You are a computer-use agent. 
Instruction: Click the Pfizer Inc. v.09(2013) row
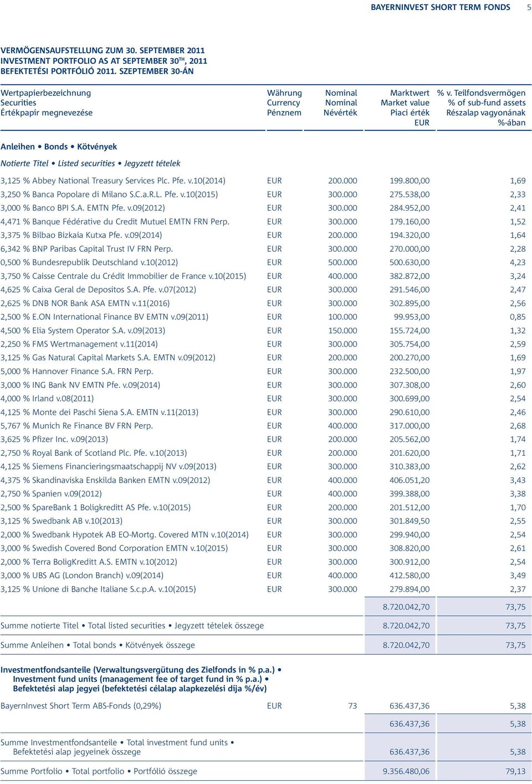pos(263,439)
